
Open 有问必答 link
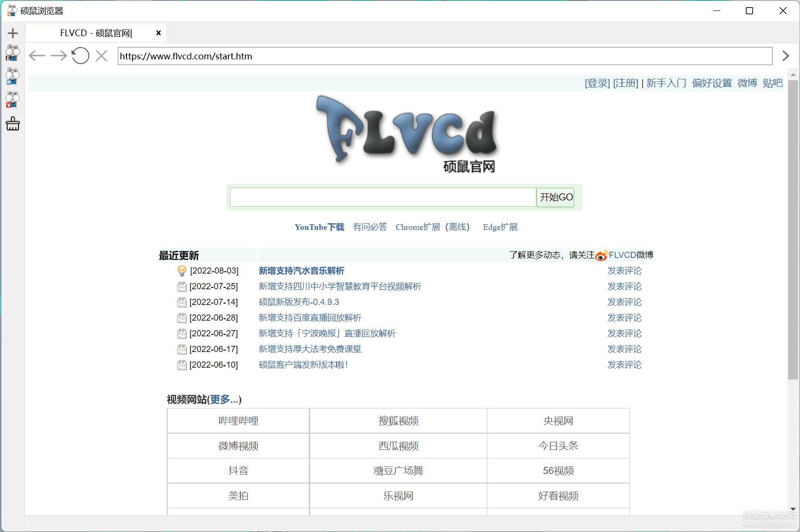[370, 227]
